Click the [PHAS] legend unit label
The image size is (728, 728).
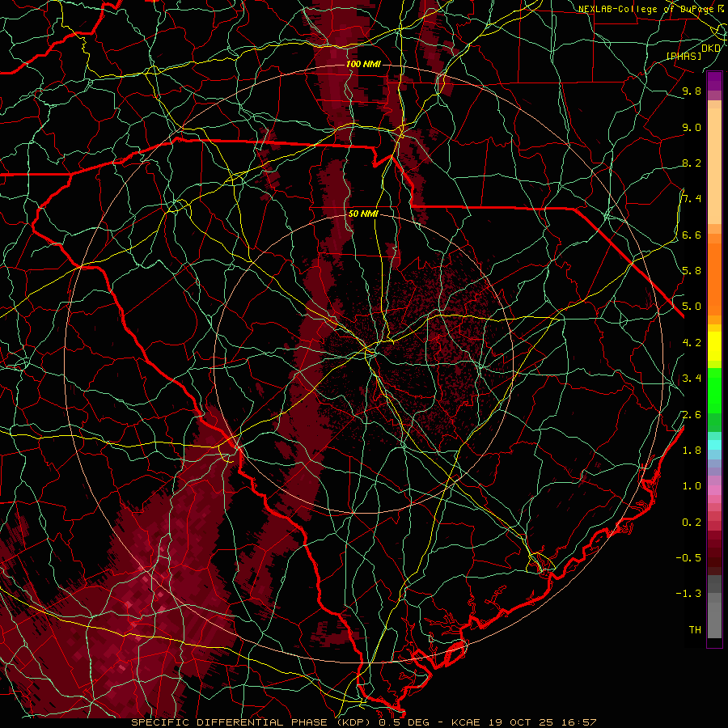pos(684,56)
